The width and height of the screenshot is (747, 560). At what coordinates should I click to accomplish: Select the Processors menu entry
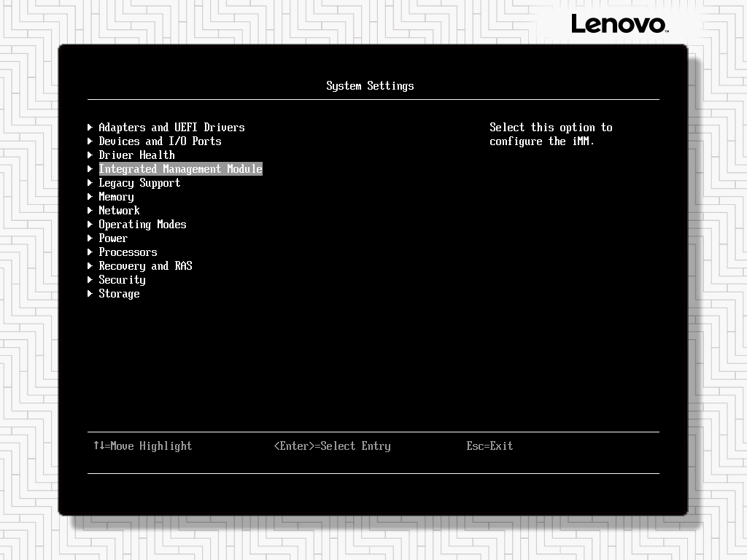click(128, 252)
